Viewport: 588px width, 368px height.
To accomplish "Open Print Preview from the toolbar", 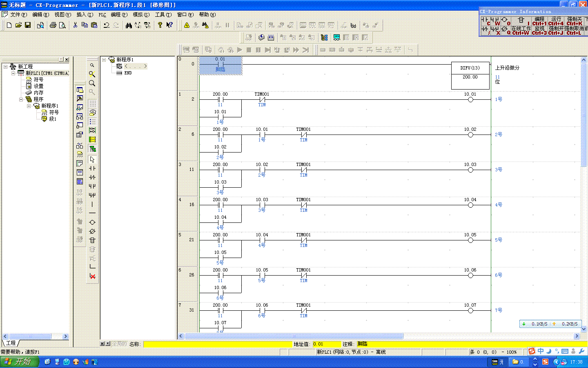I will click(x=62, y=25).
